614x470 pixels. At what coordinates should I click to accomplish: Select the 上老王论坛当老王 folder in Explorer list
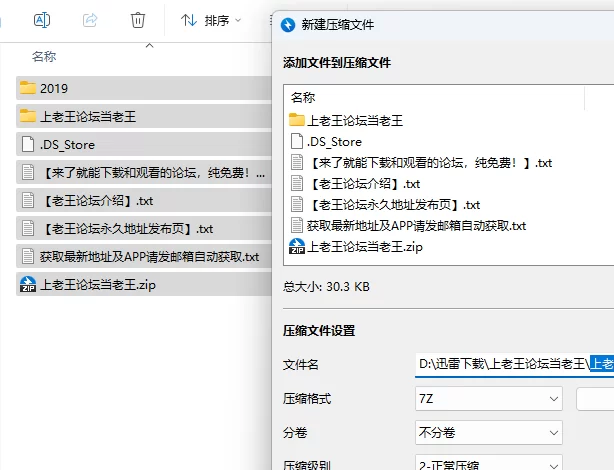click(144, 116)
